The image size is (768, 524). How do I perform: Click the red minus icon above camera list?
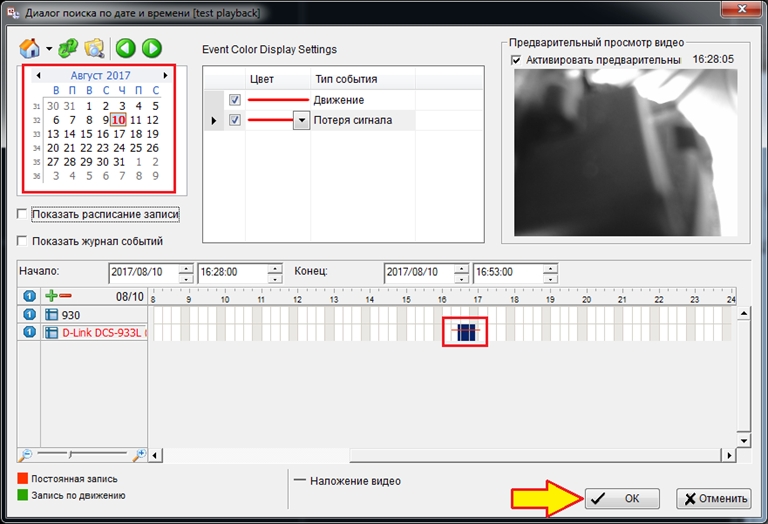point(66,296)
